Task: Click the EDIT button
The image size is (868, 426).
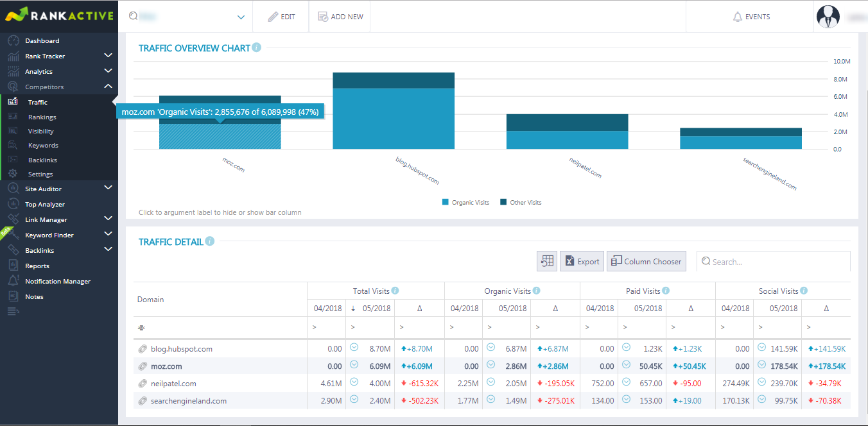Action: coord(282,17)
